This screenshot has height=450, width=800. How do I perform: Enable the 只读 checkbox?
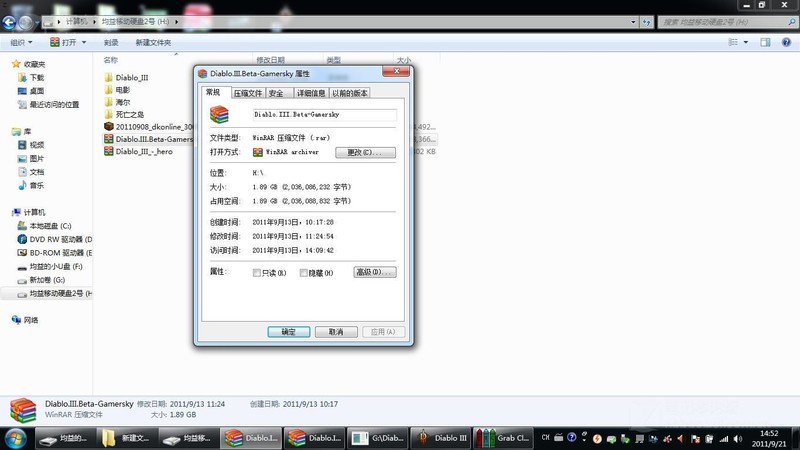(x=257, y=273)
